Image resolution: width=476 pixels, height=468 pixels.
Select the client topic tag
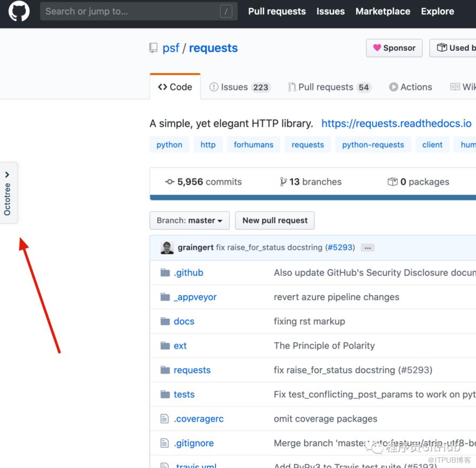pos(432,144)
